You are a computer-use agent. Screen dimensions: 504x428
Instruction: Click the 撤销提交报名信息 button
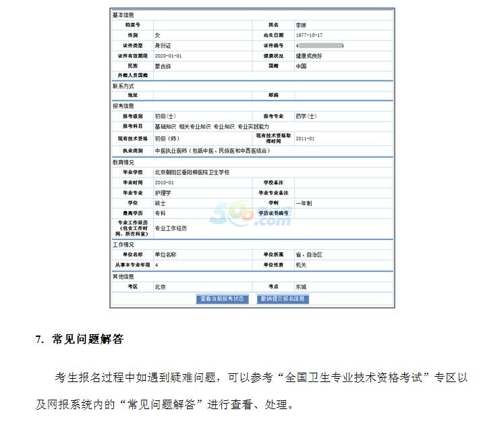coord(283,299)
